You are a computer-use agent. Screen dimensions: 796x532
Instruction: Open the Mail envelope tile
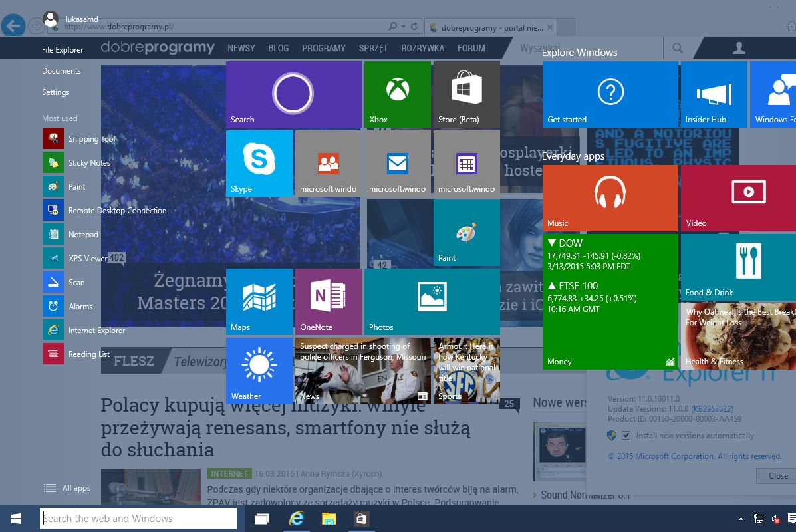coord(398,164)
